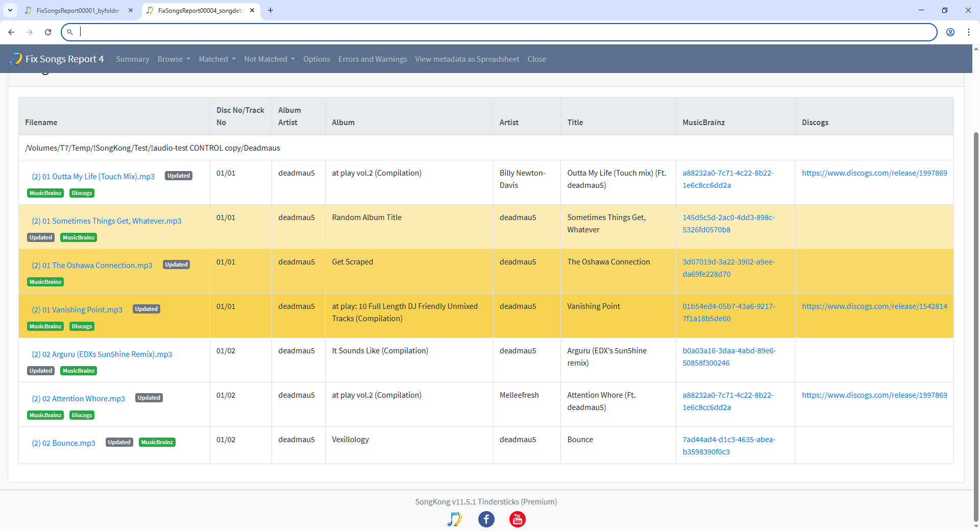This screenshot has height=531, width=980.
Task: Expand the Browse dropdown menu
Action: (x=174, y=59)
